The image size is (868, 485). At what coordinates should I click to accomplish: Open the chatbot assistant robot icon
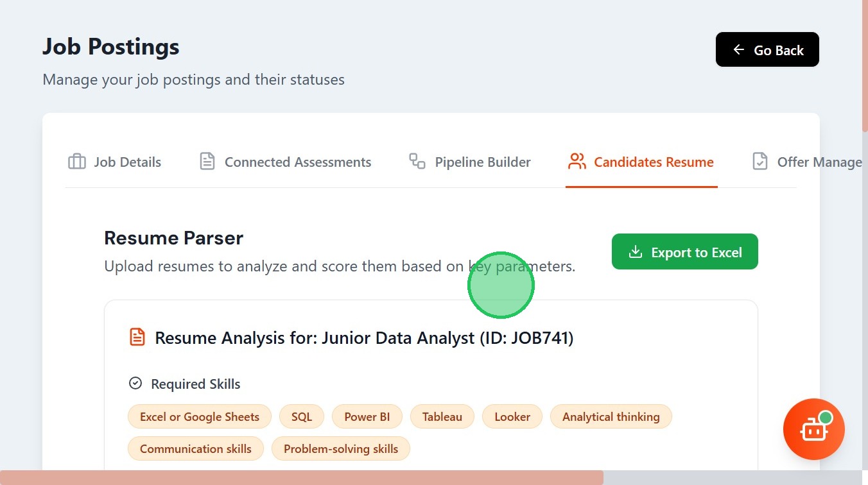point(813,429)
